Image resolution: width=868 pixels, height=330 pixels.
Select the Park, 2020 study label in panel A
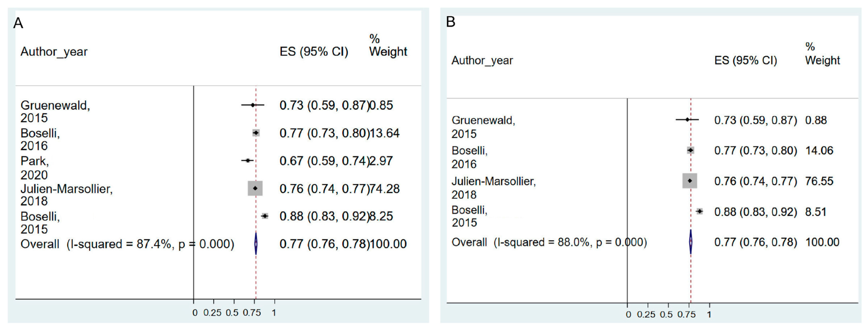pos(34,168)
